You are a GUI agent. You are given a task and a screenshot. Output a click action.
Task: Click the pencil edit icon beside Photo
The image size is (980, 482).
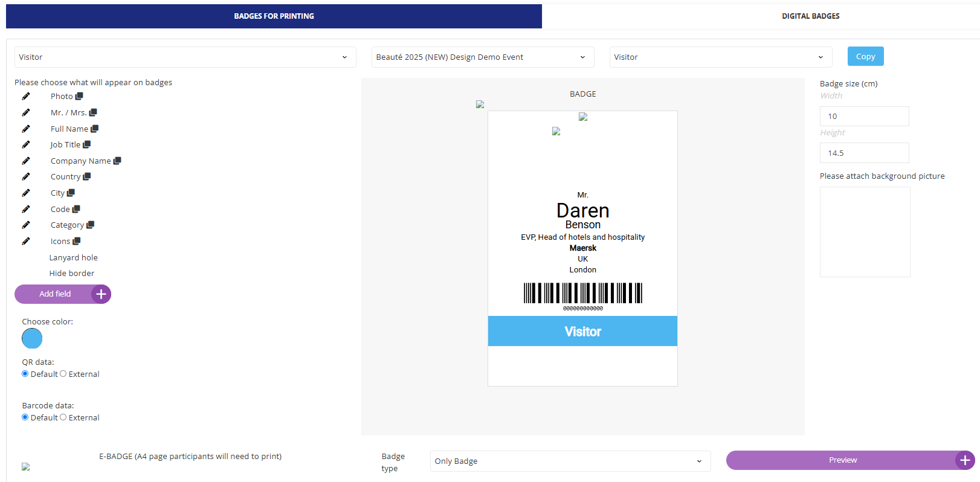26,97
